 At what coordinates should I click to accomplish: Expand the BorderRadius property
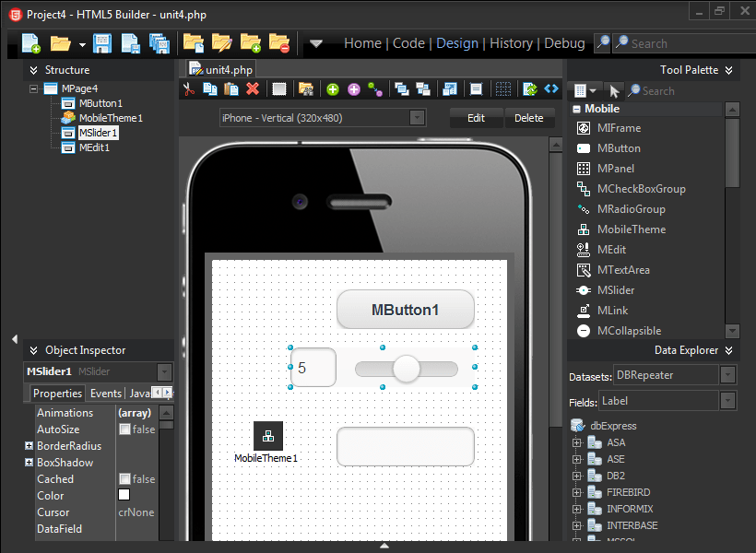29,446
